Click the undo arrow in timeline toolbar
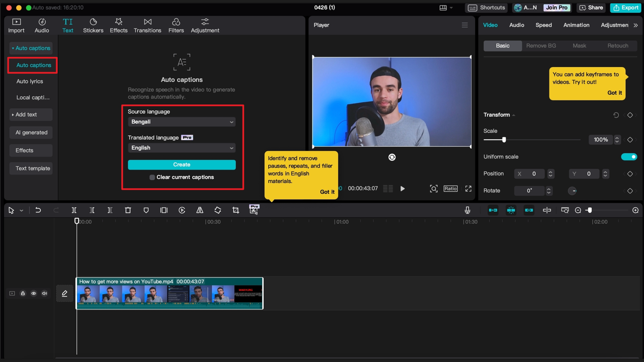Screen dimensions: 644x362 point(38,210)
